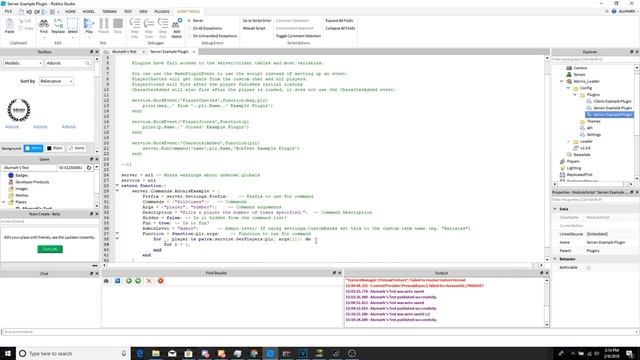The image size is (640, 360).
Task: Open the Windows Start menu
Action: click(8, 353)
